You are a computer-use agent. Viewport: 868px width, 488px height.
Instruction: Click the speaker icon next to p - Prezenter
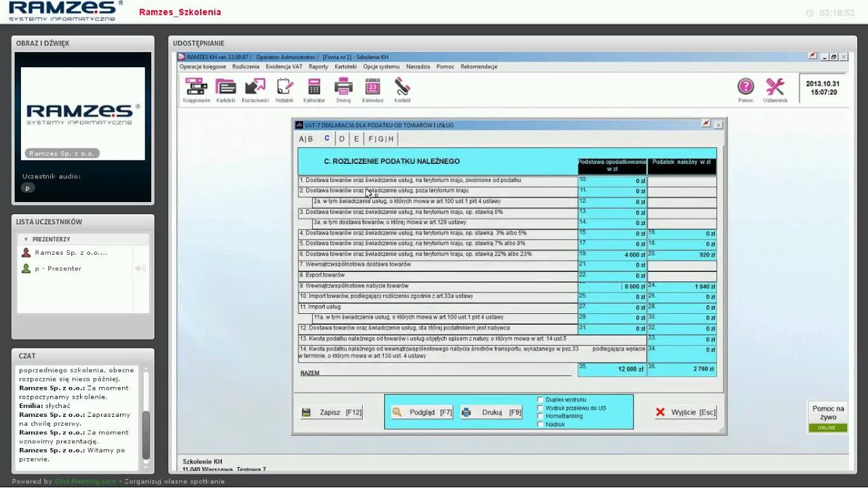140,268
